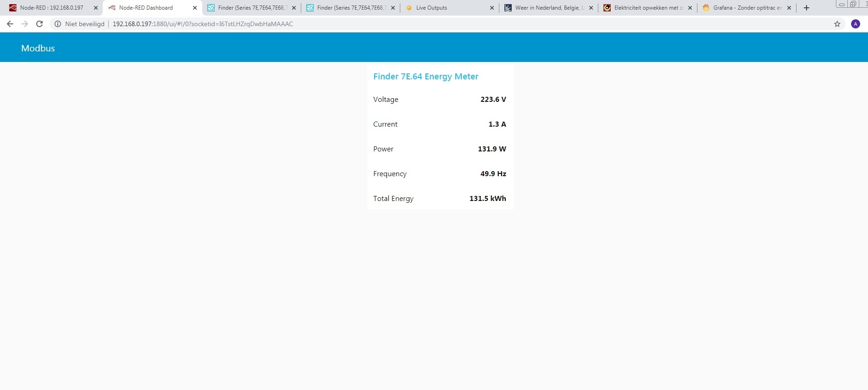The width and height of the screenshot is (868, 390).
Task: Click the Finder 7E.64 Energy Meter heading
Action: [x=426, y=77]
